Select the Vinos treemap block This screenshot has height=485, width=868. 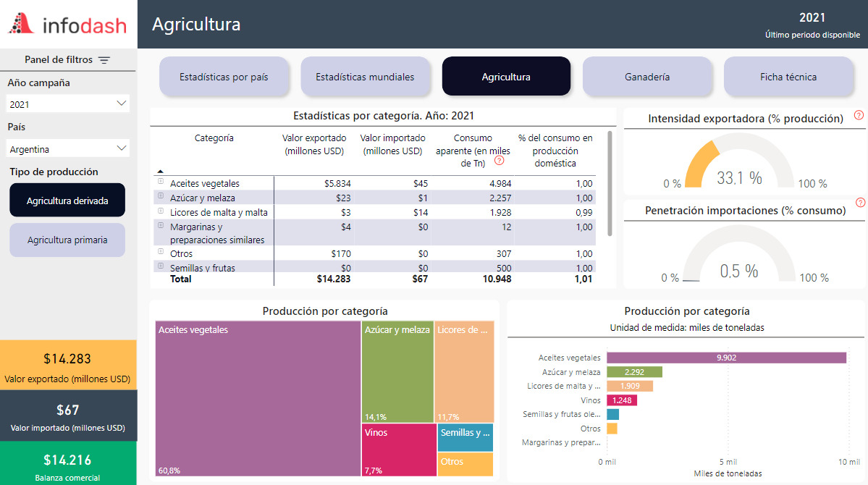[x=399, y=450]
